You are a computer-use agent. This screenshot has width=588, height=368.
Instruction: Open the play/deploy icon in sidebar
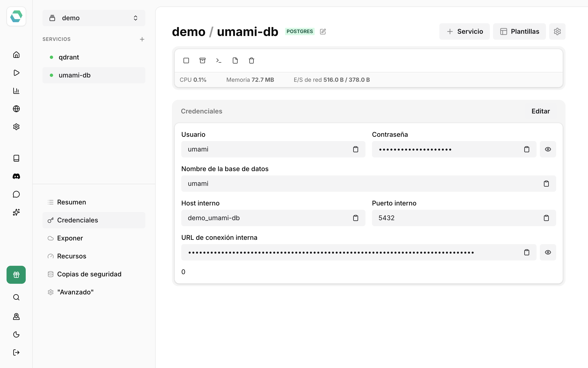[16, 73]
